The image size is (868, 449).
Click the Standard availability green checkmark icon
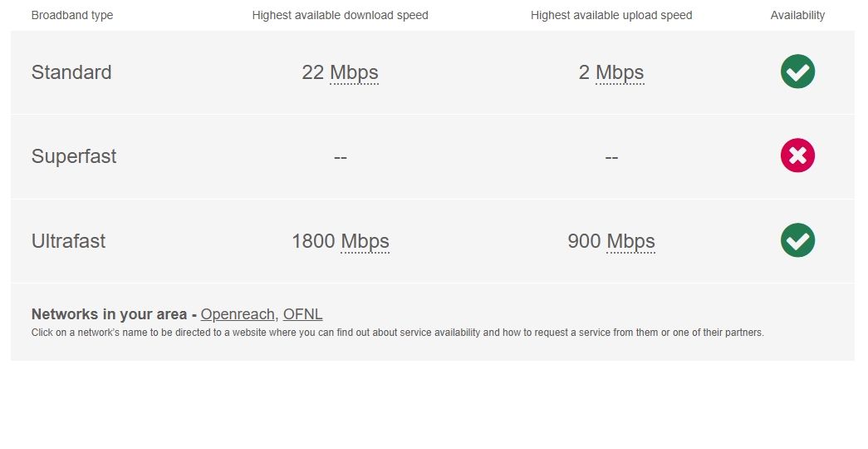(797, 72)
